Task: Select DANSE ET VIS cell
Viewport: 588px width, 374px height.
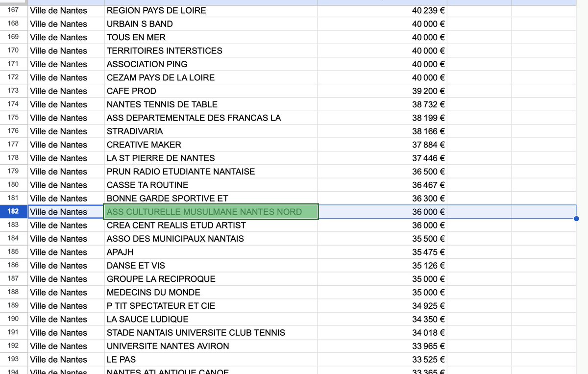Action: coord(211,266)
